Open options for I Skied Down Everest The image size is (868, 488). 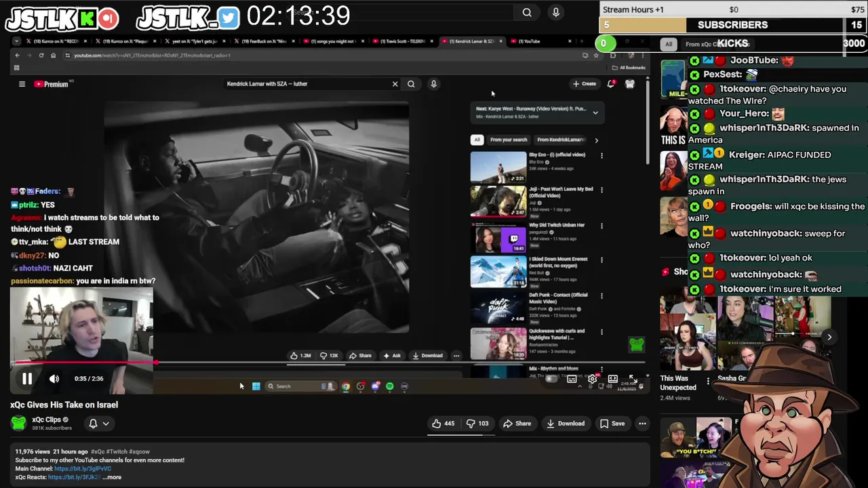pos(601,260)
